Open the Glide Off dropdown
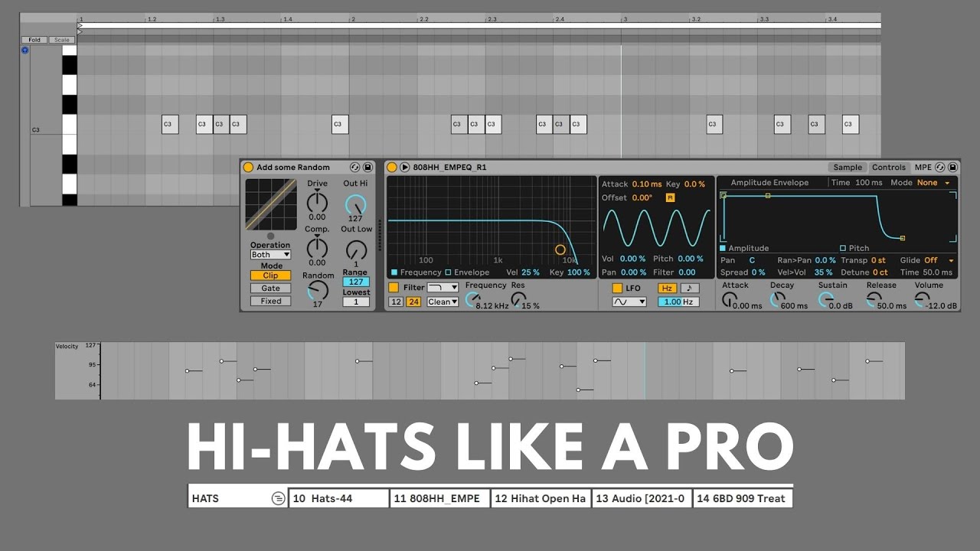Screen dimensions: 980x551 (939, 260)
